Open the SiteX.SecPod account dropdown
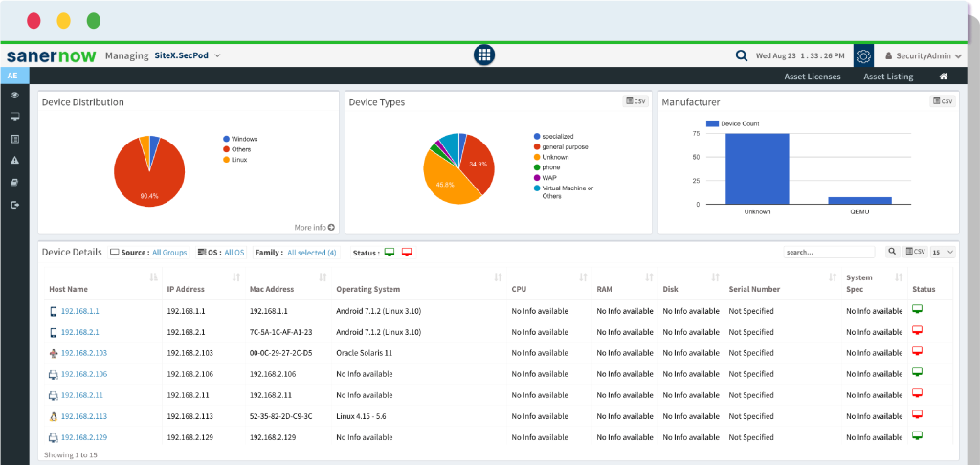Viewport: 980px width, 465px height. [x=188, y=55]
